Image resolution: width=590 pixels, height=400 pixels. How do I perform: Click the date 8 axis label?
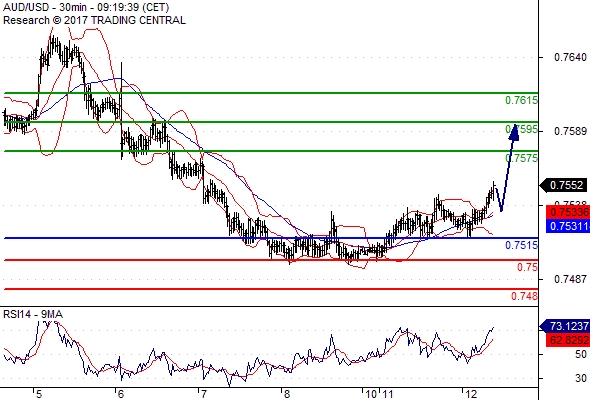tap(287, 394)
